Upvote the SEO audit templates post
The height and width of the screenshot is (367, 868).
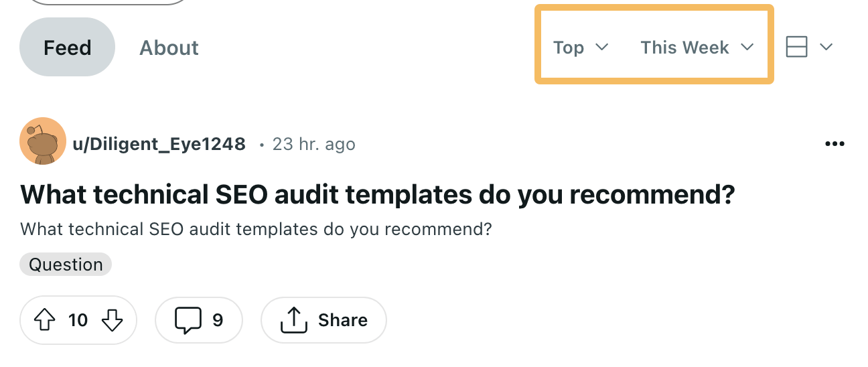click(44, 321)
